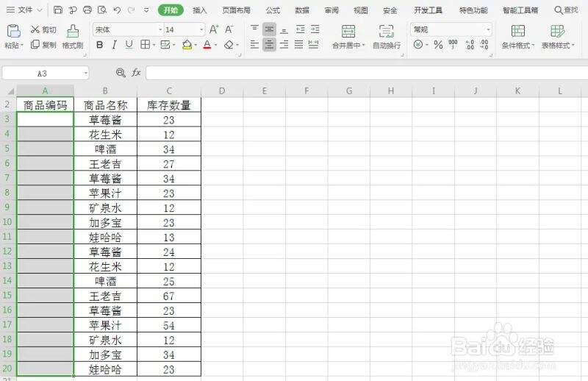
Task: Select the row 10 header
Action: (x=7, y=222)
